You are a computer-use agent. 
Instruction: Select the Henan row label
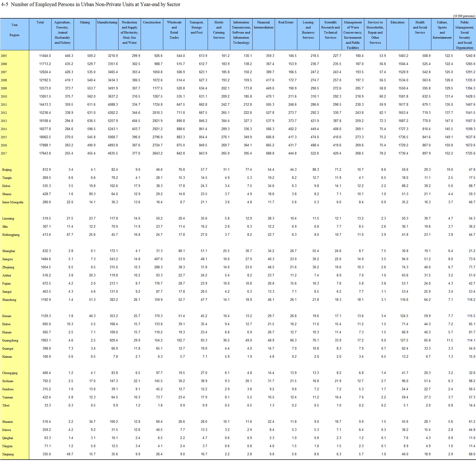click(7, 316)
